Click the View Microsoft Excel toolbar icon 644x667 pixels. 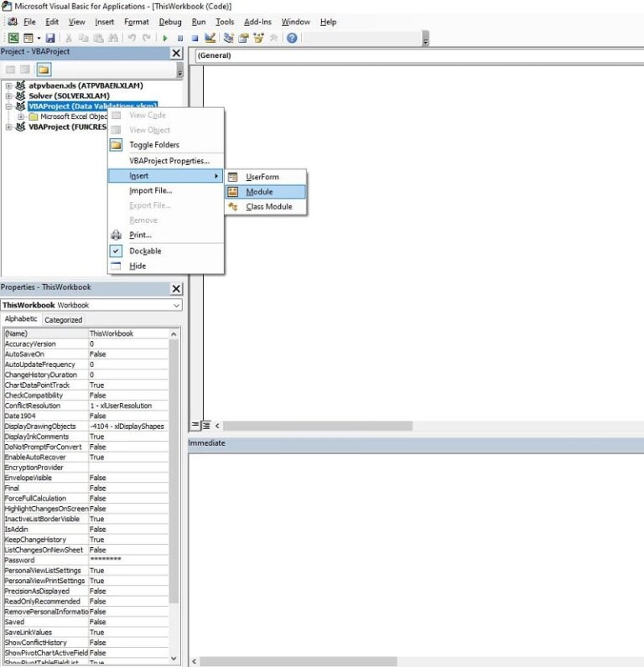coord(13,39)
